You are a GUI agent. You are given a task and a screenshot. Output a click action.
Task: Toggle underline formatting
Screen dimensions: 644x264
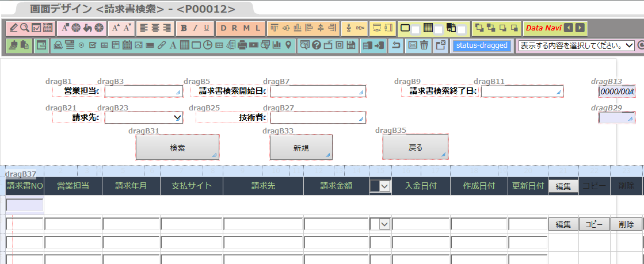point(207,28)
